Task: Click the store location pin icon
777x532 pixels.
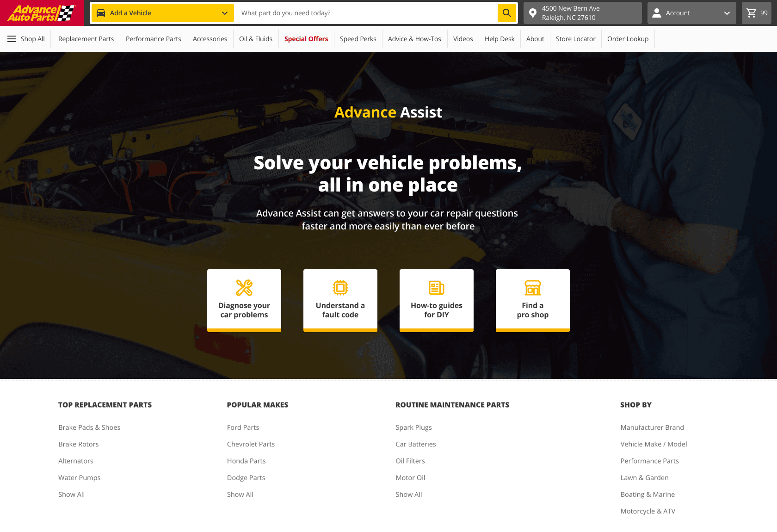Action: [x=533, y=13]
